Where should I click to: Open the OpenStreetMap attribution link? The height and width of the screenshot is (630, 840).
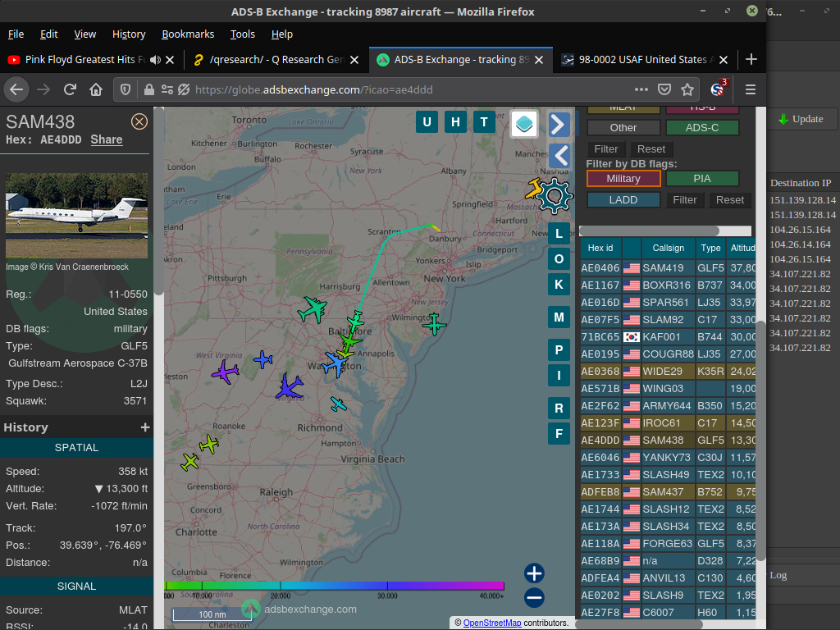tap(492, 623)
